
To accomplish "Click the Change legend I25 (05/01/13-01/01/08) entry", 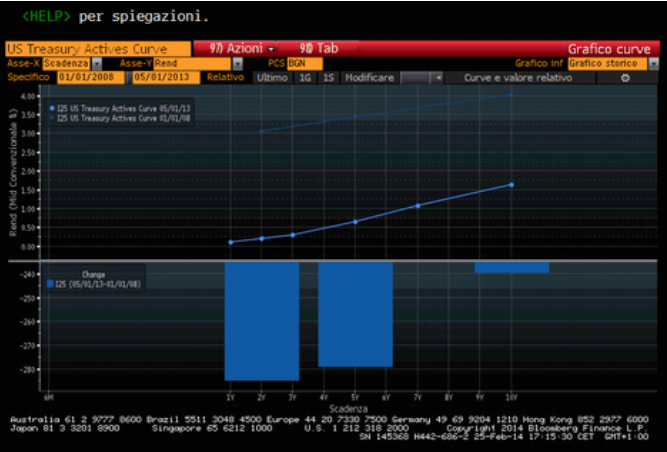I will pos(94,284).
